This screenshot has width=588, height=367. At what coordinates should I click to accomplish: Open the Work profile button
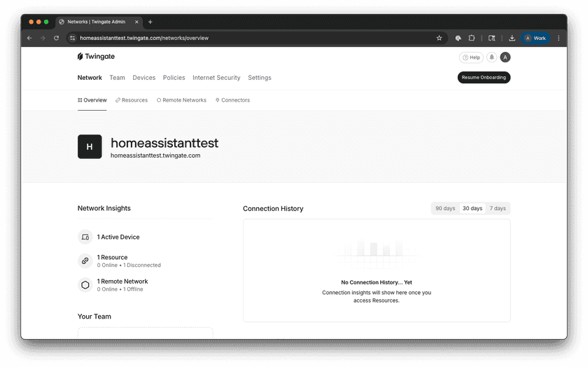(x=535, y=38)
